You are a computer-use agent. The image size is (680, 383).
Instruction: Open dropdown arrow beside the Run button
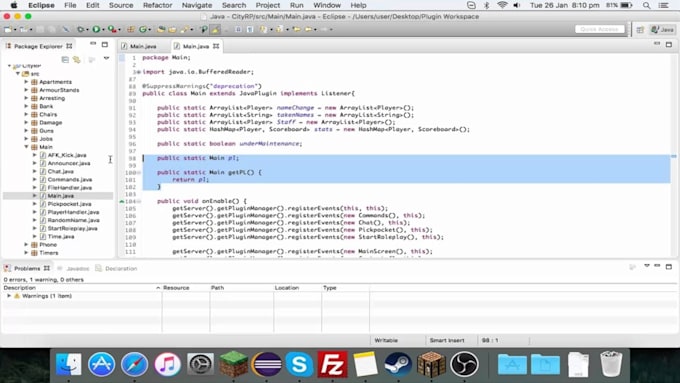(103, 30)
